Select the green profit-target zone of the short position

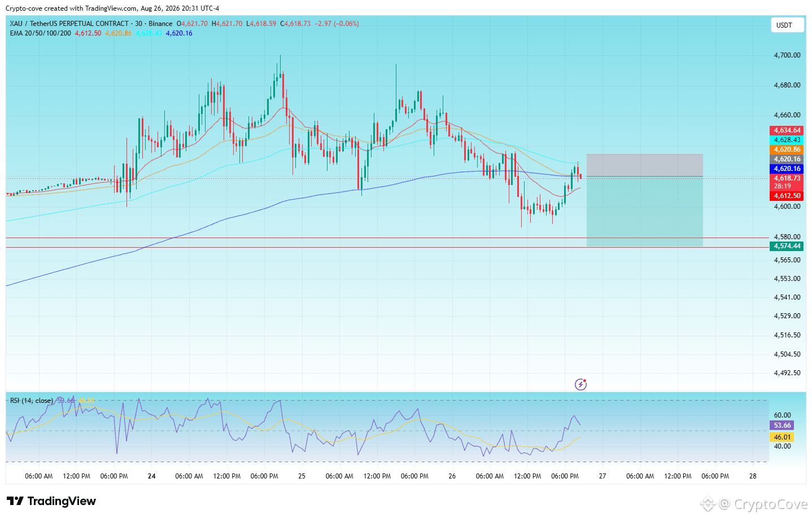coord(645,212)
